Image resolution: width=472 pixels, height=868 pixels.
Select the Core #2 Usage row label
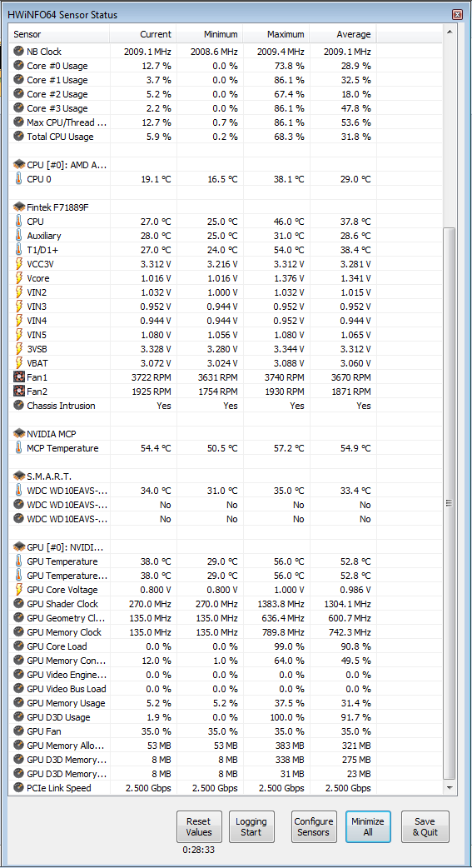point(57,94)
